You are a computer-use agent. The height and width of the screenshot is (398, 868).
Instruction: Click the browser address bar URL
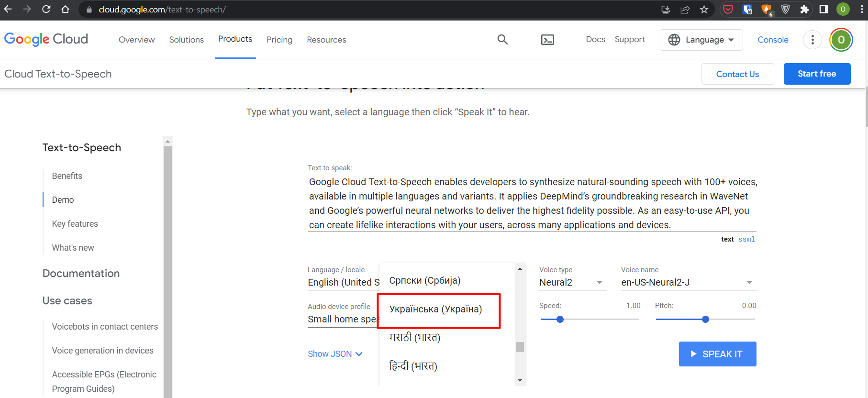162,10
